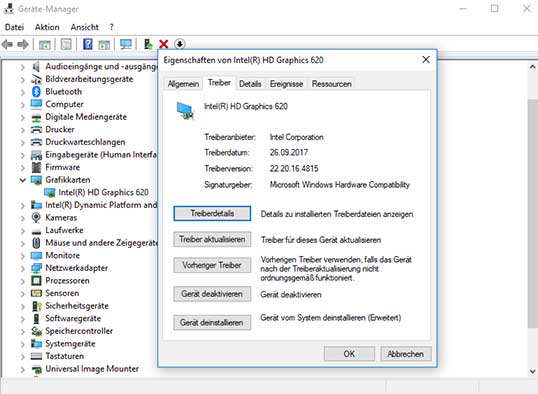Click the Treiber aktualisieren button

click(x=212, y=240)
